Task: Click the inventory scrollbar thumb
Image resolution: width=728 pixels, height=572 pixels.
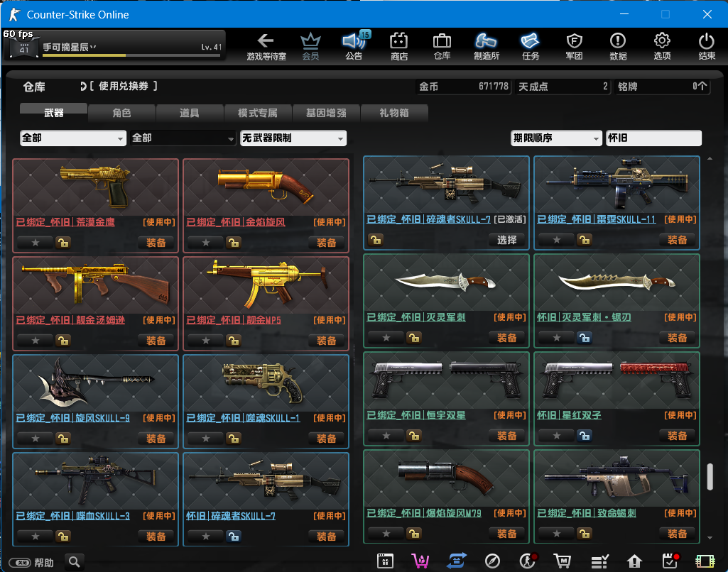Action: click(x=710, y=476)
